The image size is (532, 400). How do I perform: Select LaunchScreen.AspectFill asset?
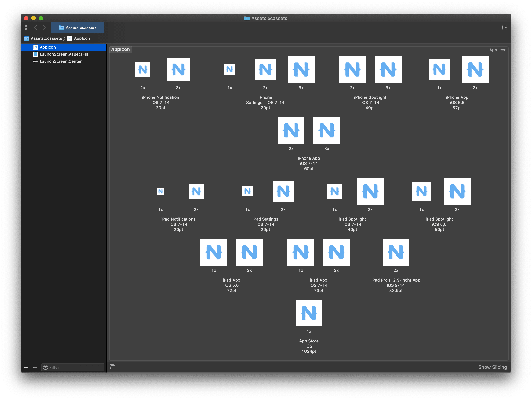[64, 54]
